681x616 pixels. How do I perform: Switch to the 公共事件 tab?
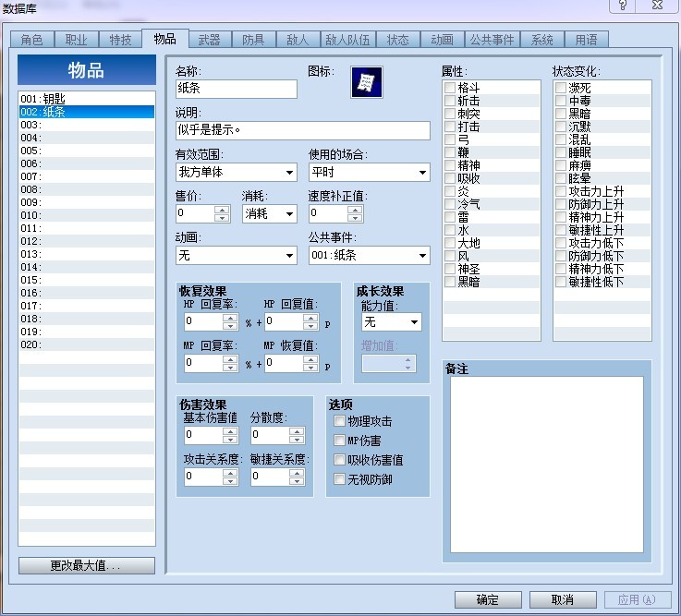493,40
